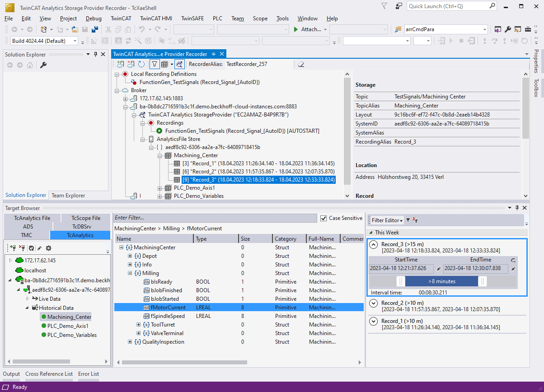Collapse the Milling struct node

(130, 273)
